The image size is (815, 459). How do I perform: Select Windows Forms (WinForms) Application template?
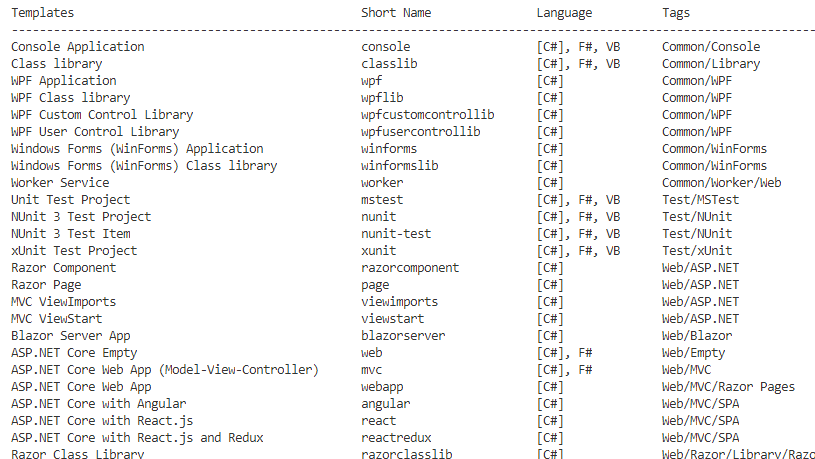click(137, 149)
